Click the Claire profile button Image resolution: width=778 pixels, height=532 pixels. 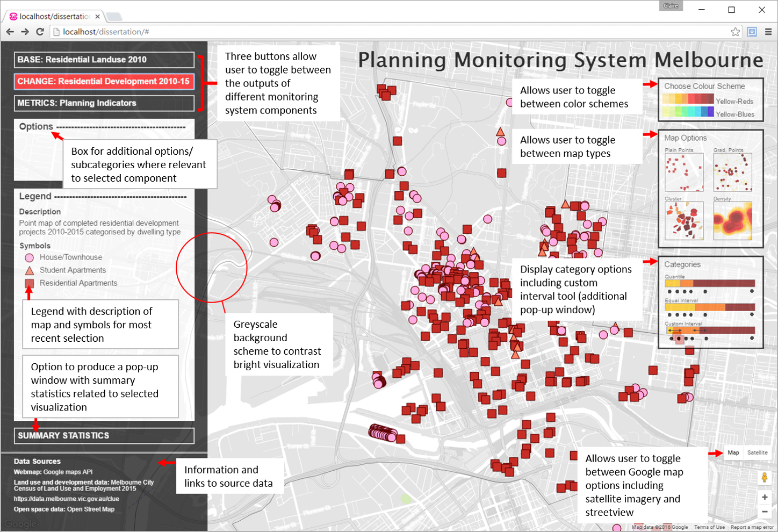point(671,6)
